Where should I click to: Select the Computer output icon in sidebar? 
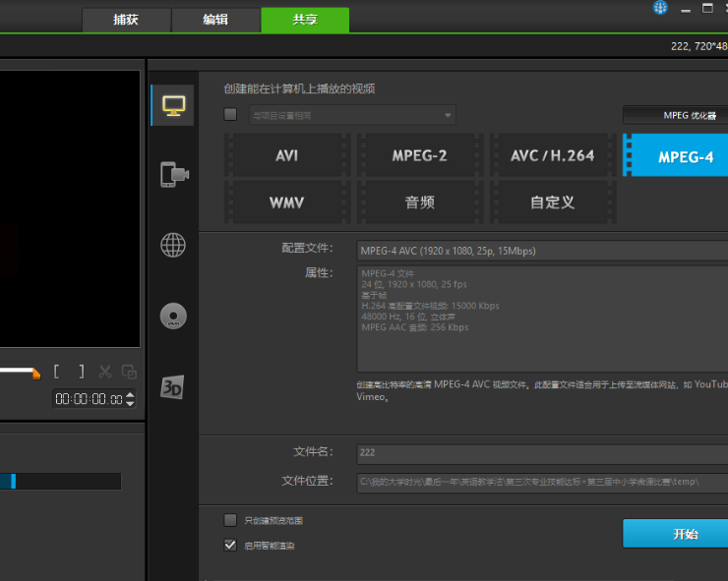click(x=173, y=105)
